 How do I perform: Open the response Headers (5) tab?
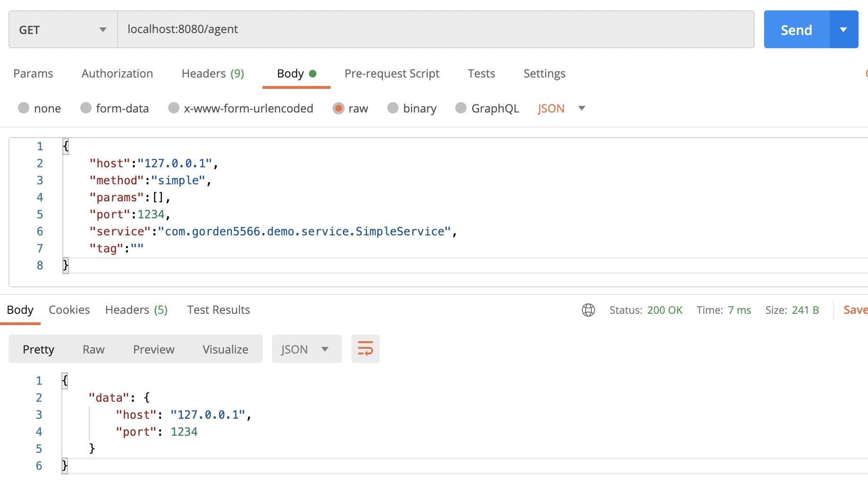tap(136, 310)
